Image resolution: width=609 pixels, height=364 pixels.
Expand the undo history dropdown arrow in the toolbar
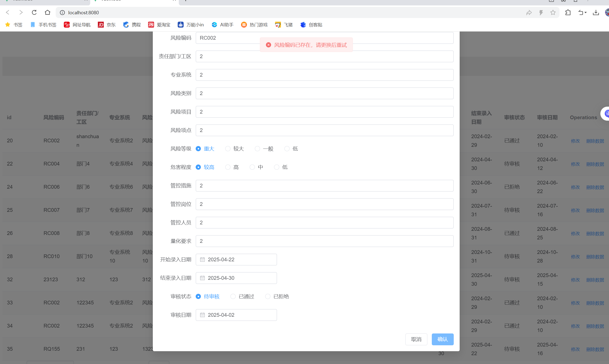[586, 13]
